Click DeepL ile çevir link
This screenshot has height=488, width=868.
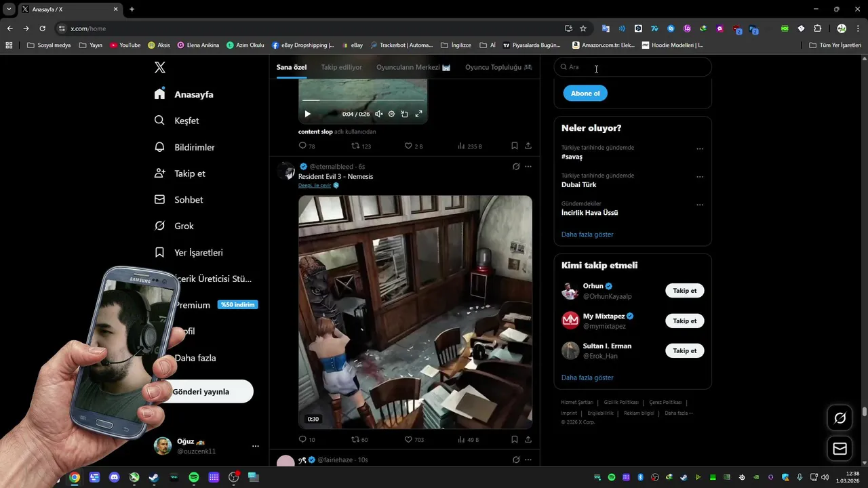(x=315, y=186)
